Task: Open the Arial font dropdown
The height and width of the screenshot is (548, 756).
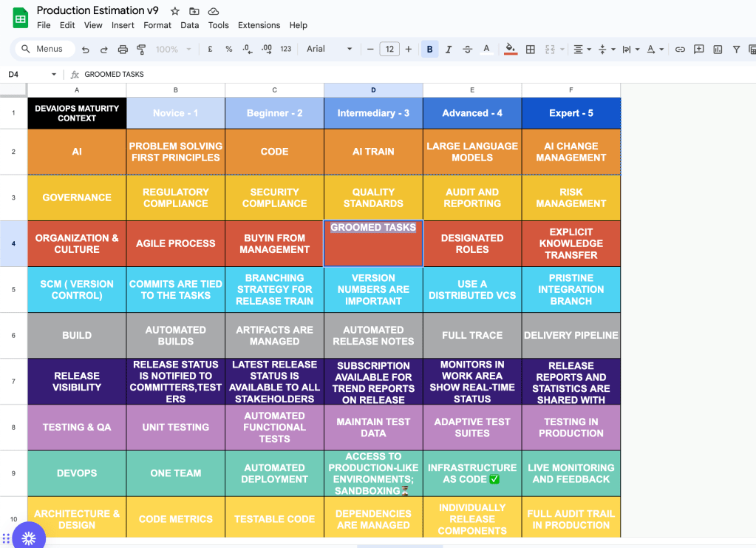Action: (x=330, y=50)
